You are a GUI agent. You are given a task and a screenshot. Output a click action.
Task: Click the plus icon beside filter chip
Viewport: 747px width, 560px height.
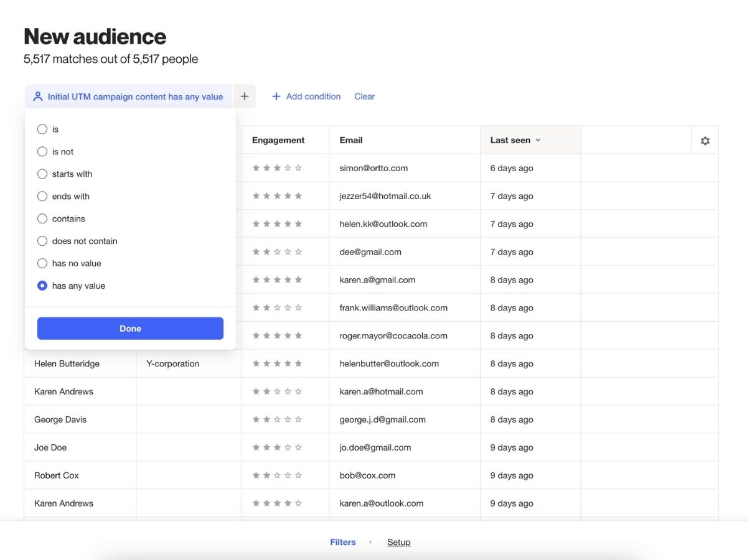point(245,96)
